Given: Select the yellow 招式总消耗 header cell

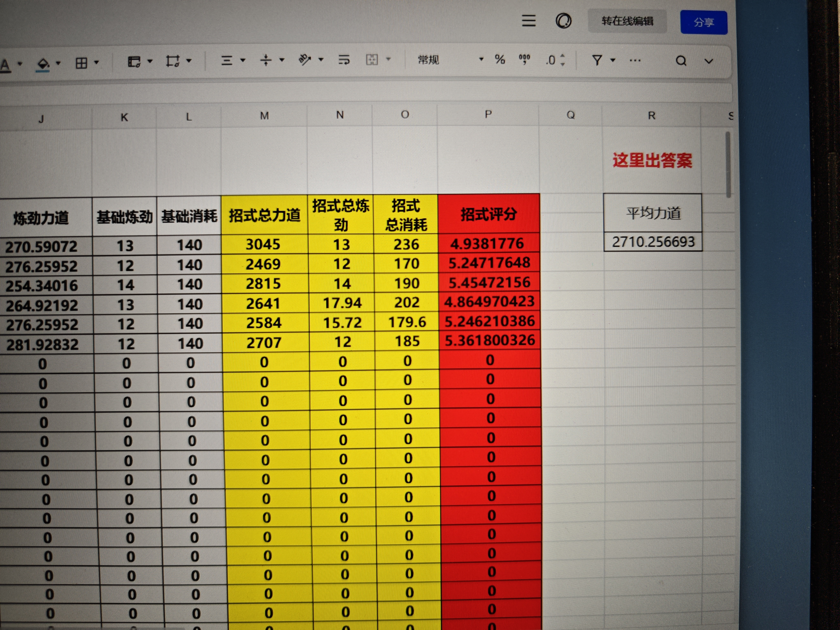Looking at the screenshot, I should tap(406, 214).
